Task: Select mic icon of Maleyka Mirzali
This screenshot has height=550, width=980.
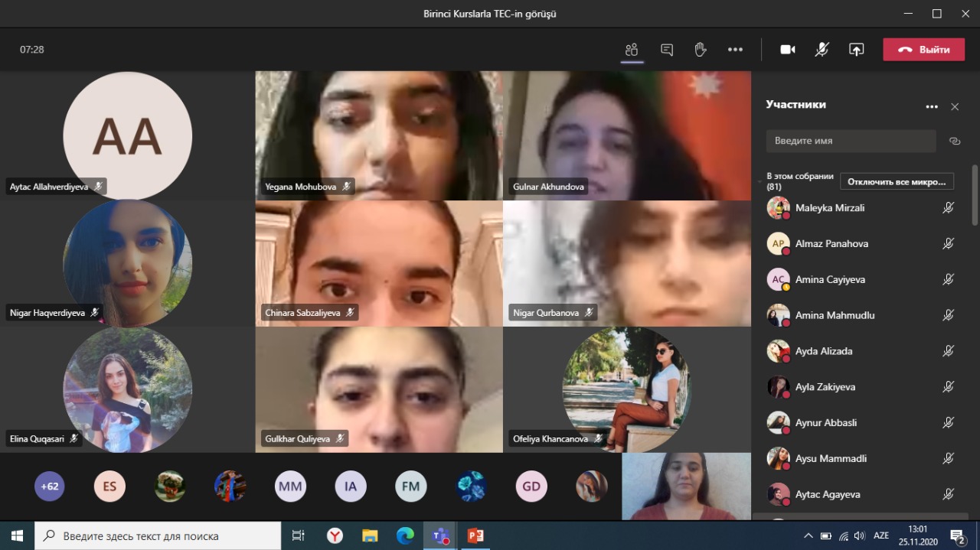Action: tap(948, 208)
